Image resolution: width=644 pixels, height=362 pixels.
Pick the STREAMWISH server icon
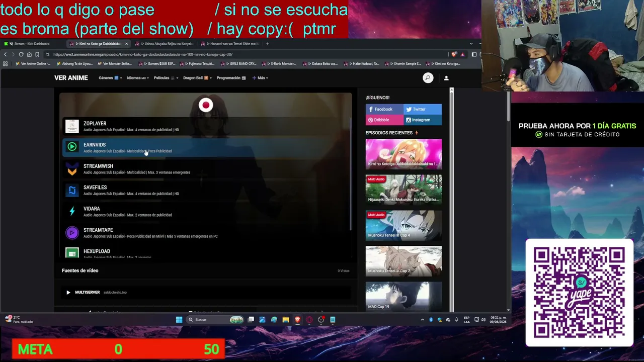pos(72,169)
